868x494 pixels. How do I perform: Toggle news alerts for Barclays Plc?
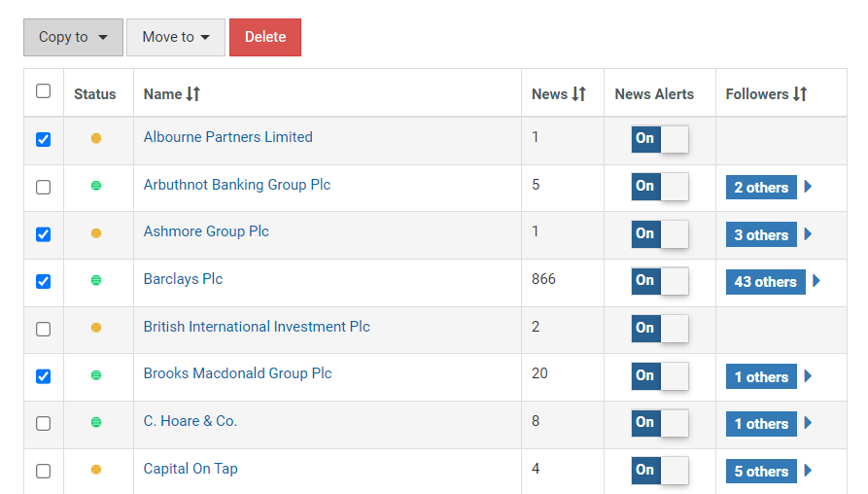[x=660, y=281]
